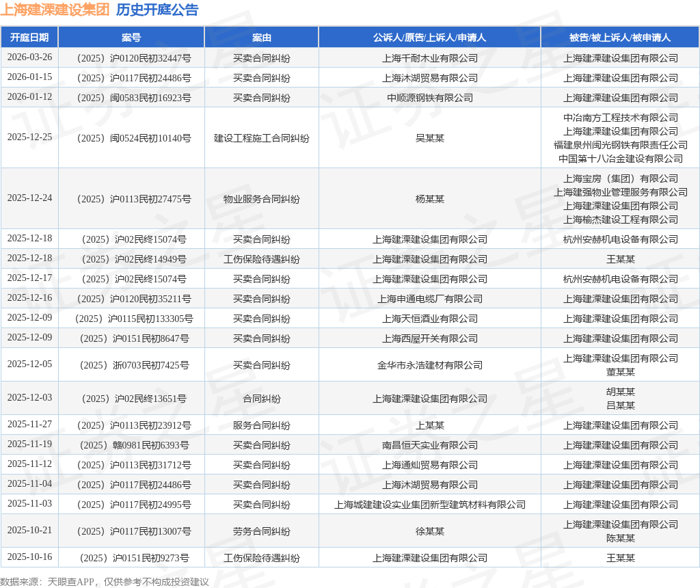Select date cell 2025-12-05
Viewport: 700px width, 588px height.
pyautogui.click(x=29, y=364)
